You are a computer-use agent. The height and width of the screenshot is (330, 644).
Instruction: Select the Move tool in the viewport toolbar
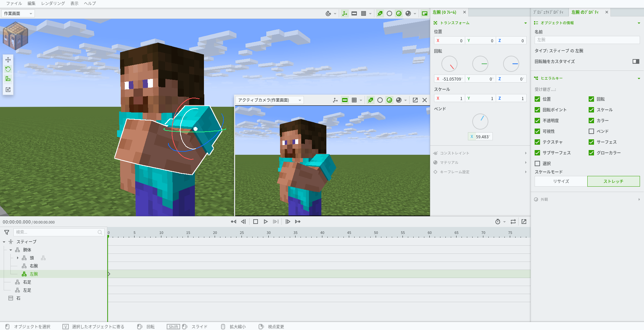(344, 13)
